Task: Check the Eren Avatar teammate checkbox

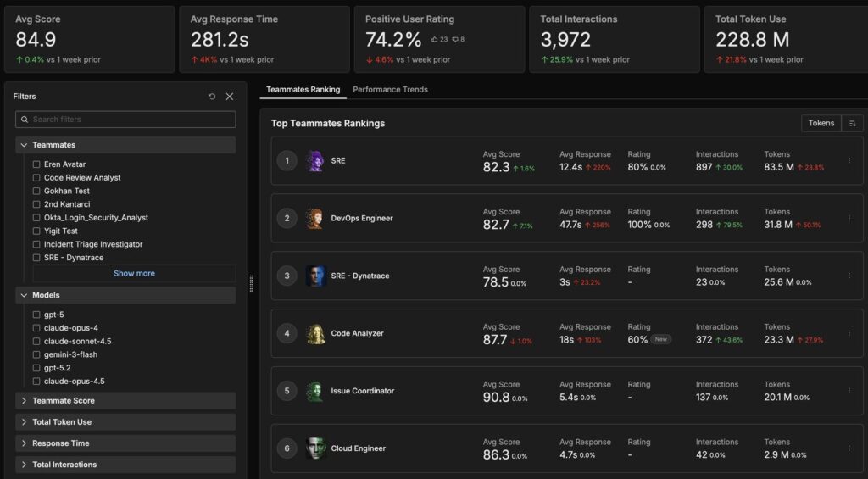Action: (x=36, y=164)
